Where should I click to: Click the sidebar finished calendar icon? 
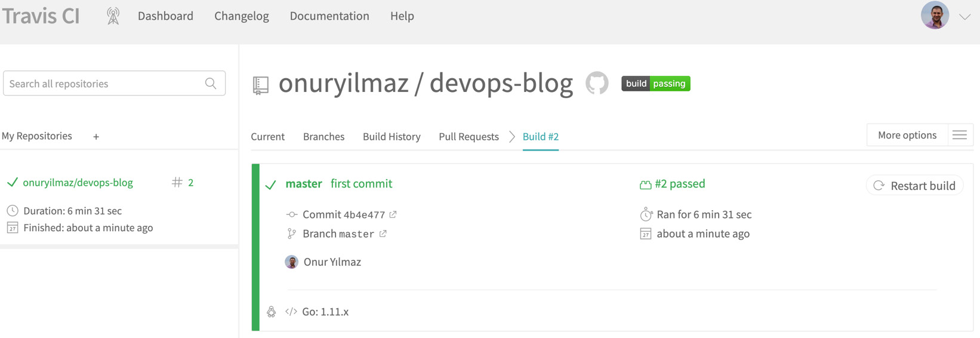13,228
